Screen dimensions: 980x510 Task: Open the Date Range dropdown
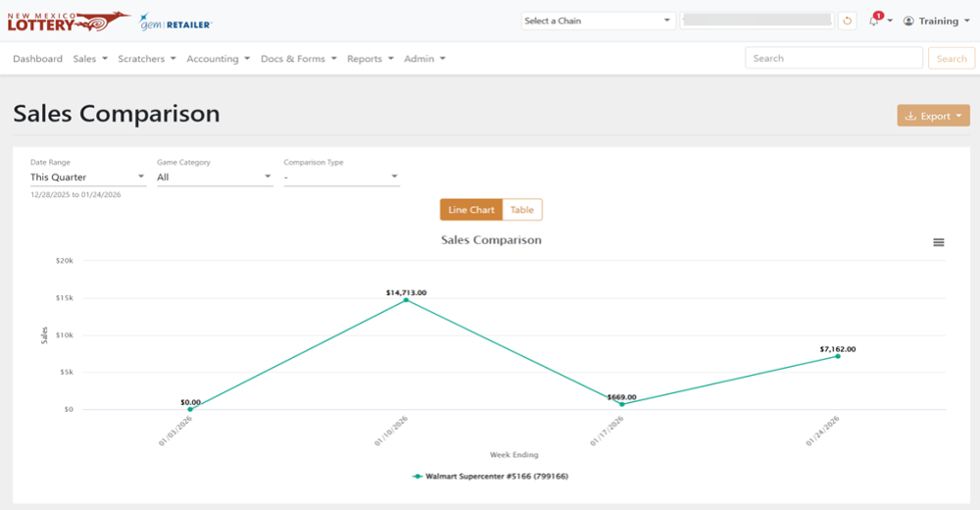(88, 178)
